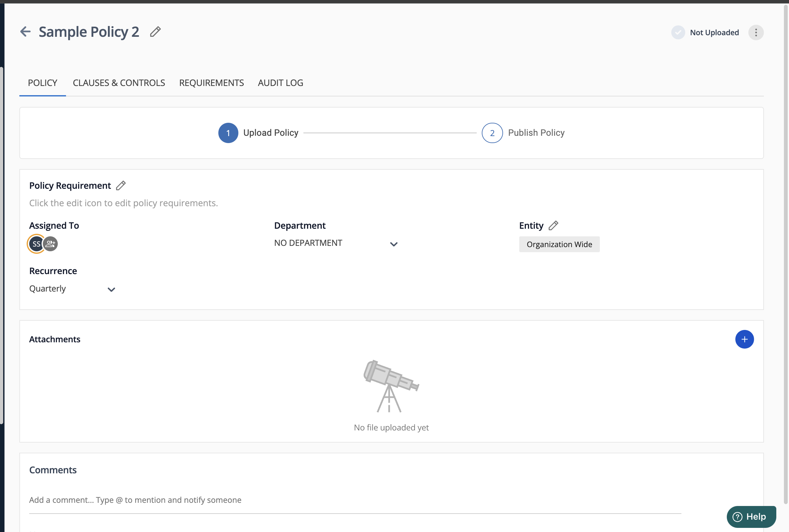Edit the Sample Policy 2 title pencil
Image resolution: width=789 pixels, height=532 pixels.
[x=156, y=31]
